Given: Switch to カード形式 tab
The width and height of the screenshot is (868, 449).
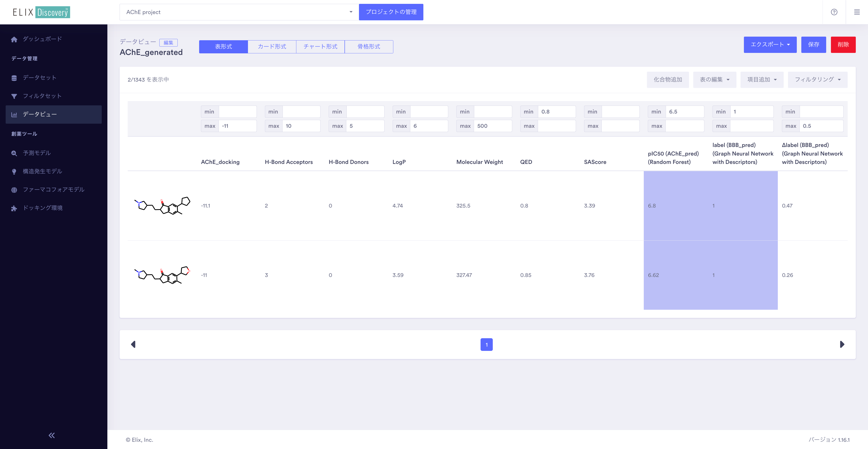Looking at the screenshot, I should [x=272, y=47].
